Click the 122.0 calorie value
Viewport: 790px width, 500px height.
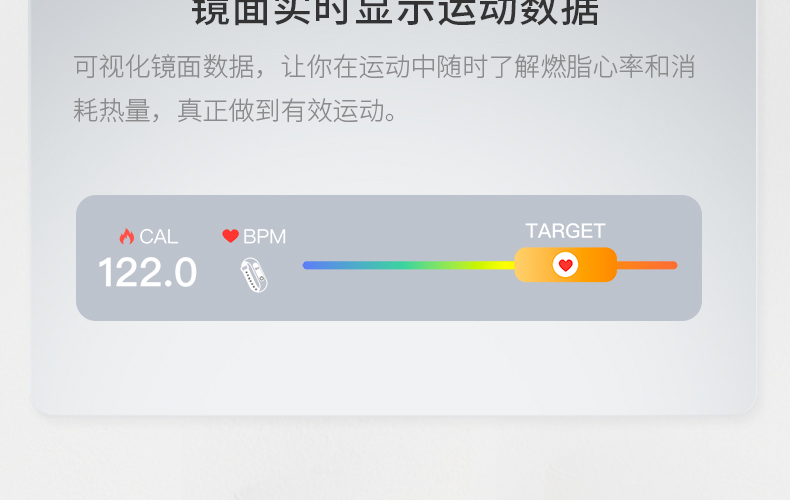[x=148, y=272]
